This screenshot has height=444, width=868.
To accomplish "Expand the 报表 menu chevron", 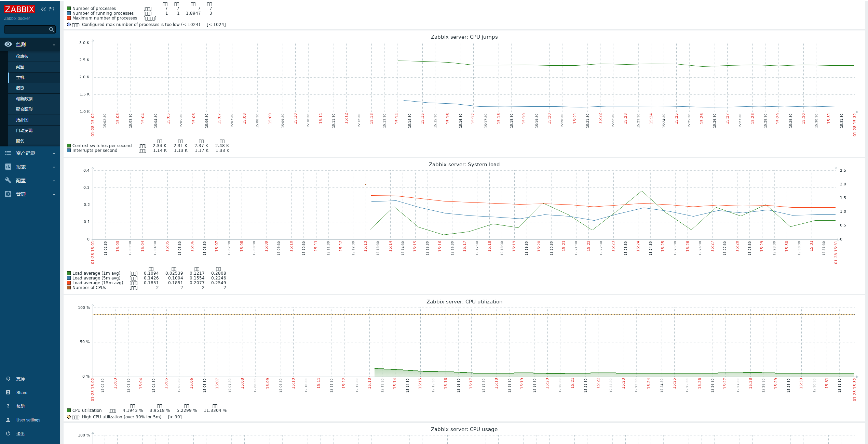I will click(x=54, y=167).
